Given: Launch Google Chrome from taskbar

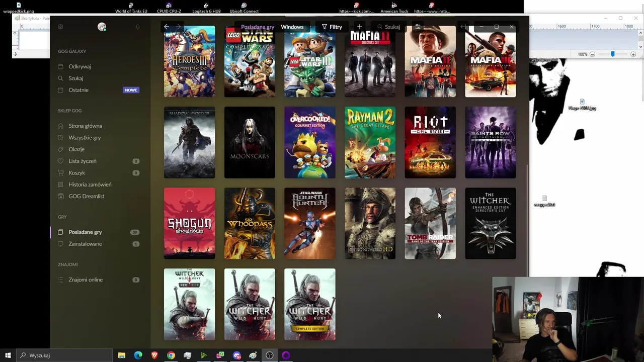Looking at the screenshot, I should coord(171,355).
